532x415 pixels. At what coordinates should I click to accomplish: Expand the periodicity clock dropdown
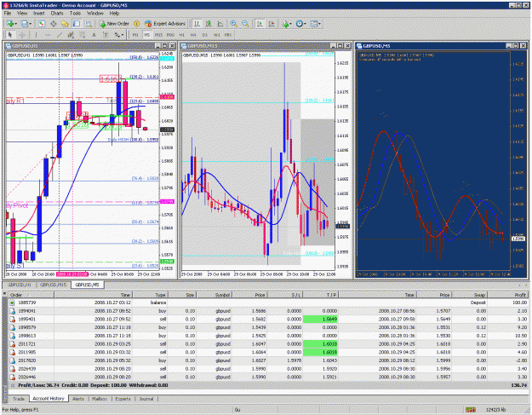[305, 24]
